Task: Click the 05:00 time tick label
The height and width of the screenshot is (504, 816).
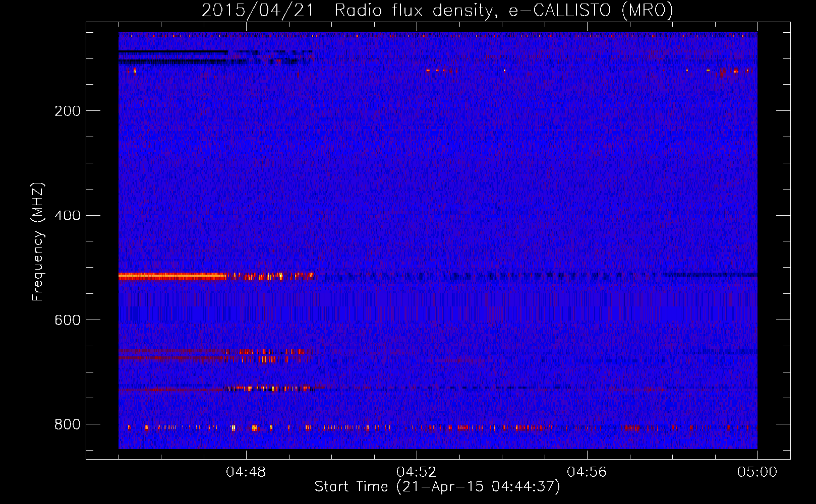Action: 757,472
